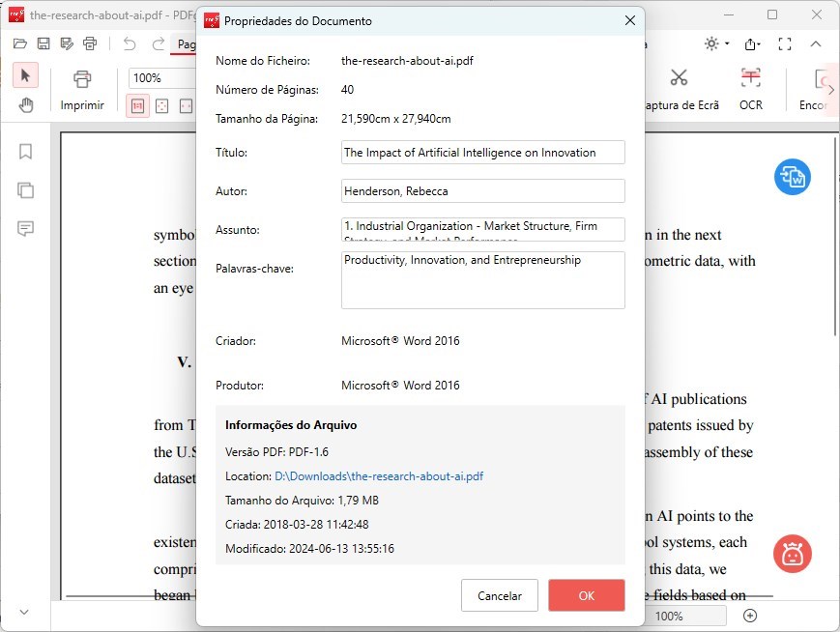This screenshot has width=840, height=632.
Task: Click the Autor input field
Action: [x=481, y=190]
